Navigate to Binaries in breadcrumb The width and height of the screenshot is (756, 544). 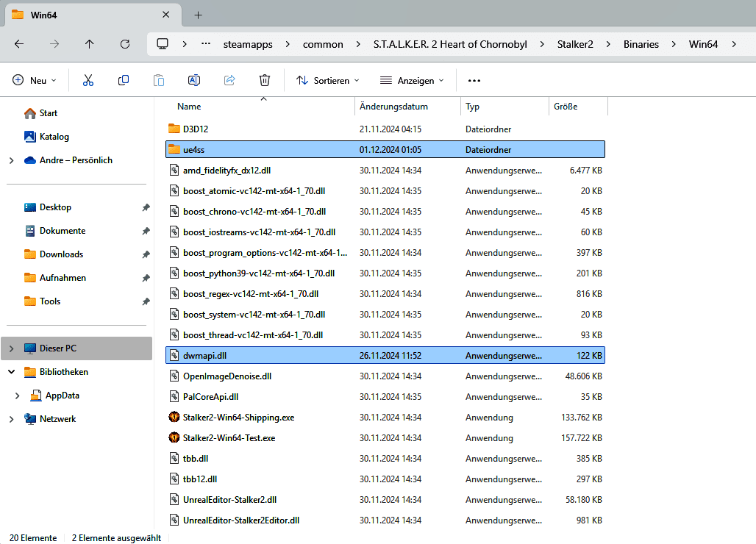(641, 44)
